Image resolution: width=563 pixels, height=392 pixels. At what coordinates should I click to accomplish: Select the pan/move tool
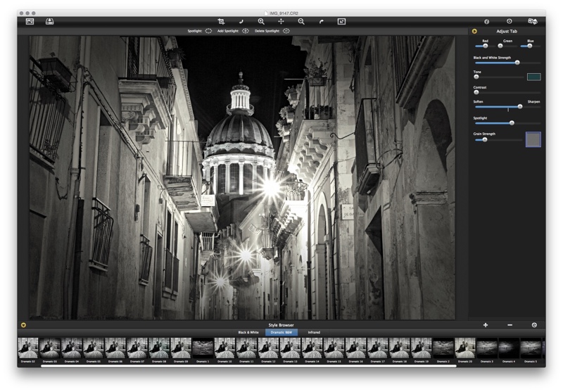[x=281, y=22]
